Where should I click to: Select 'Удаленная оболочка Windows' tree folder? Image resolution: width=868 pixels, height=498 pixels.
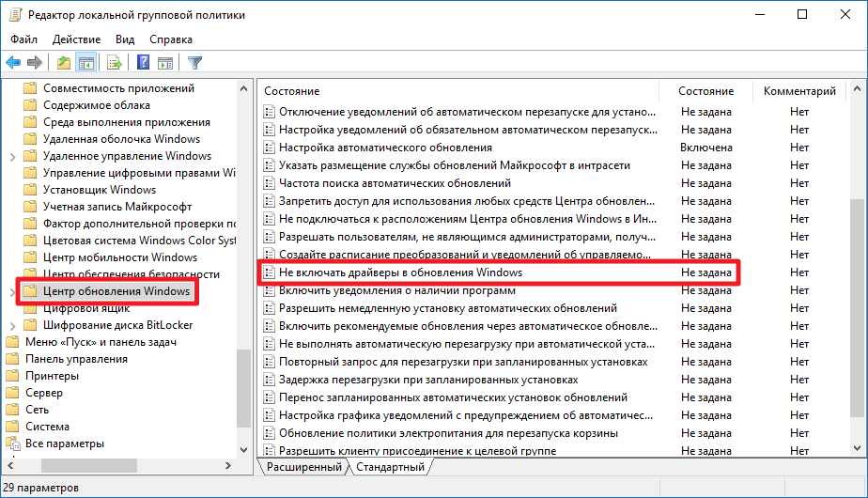coord(121,139)
